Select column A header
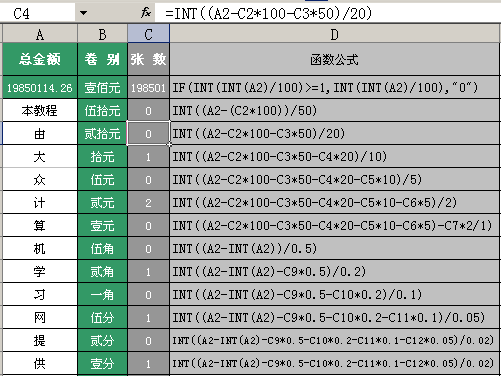The width and height of the screenshot is (501, 376). tap(40, 34)
